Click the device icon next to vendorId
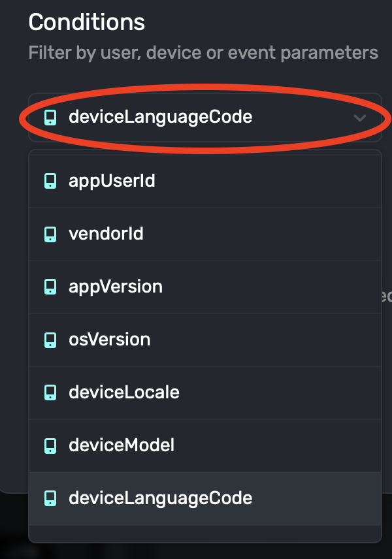This screenshot has width=392, height=559. (x=50, y=234)
